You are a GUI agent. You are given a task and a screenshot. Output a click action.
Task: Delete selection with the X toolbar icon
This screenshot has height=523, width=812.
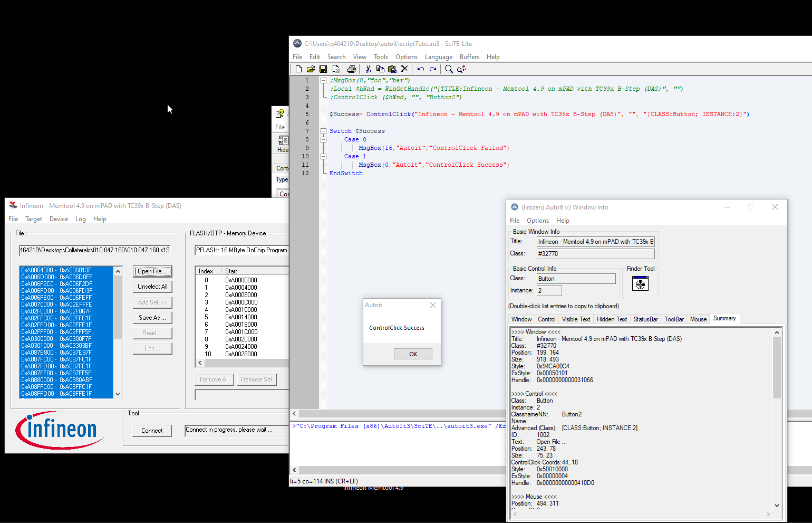click(404, 69)
